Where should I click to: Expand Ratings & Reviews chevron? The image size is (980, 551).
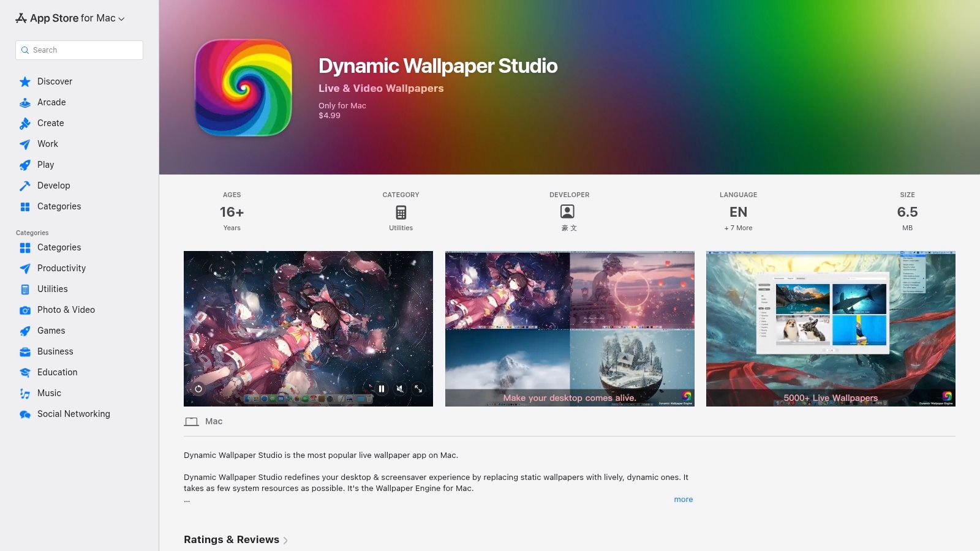[285, 540]
